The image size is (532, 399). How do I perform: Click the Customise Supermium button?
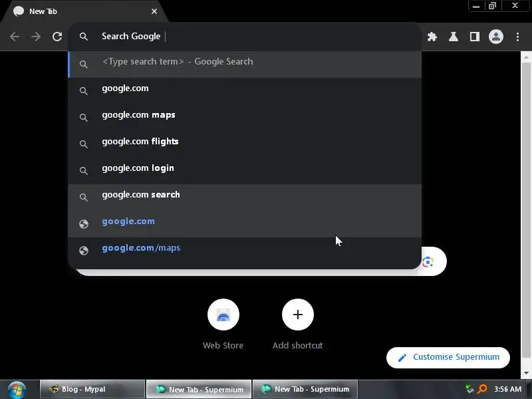[448, 357]
